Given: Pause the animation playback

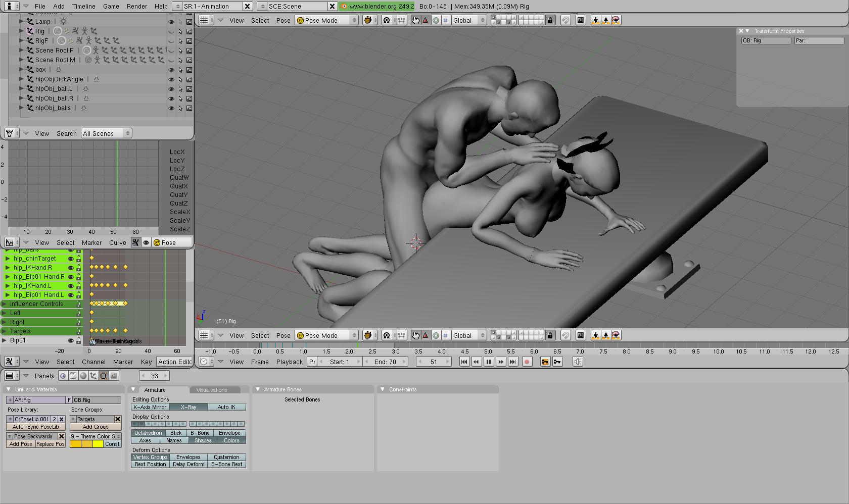Looking at the screenshot, I should (488, 362).
